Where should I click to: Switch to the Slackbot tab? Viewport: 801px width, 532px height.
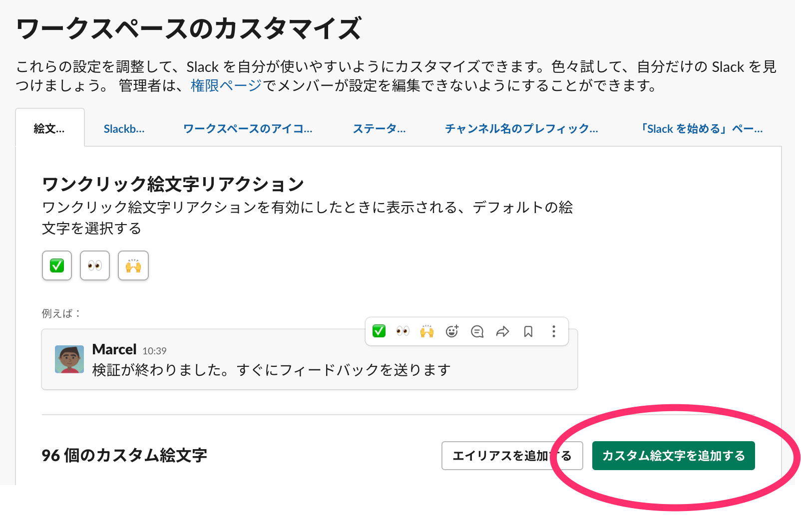point(124,128)
